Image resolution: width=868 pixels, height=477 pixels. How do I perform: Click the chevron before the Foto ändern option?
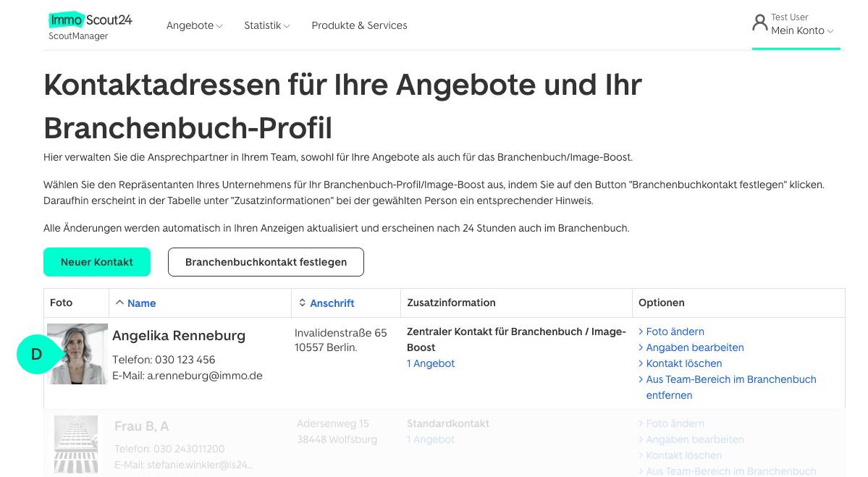point(641,332)
